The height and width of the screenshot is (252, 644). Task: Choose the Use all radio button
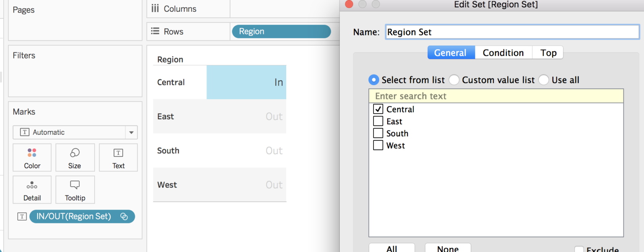click(x=544, y=80)
